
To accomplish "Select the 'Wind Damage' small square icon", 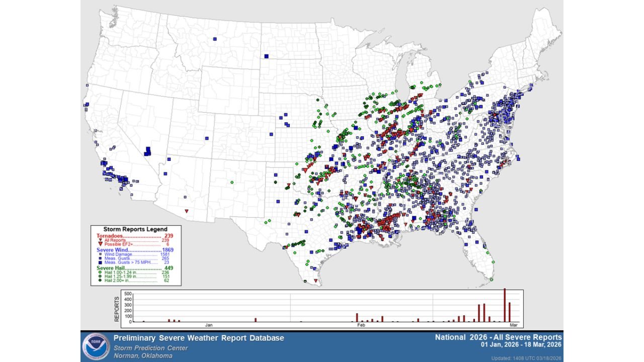I will (100, 254).
